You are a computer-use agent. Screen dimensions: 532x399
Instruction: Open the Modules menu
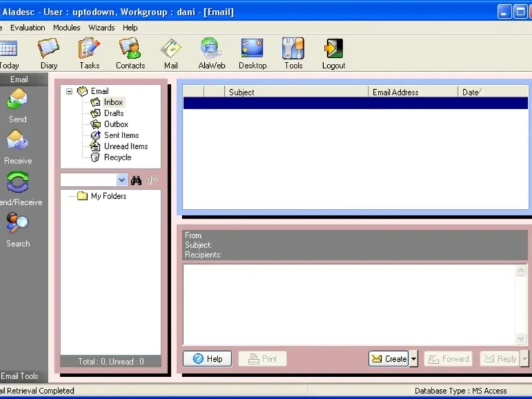point(66,28)
